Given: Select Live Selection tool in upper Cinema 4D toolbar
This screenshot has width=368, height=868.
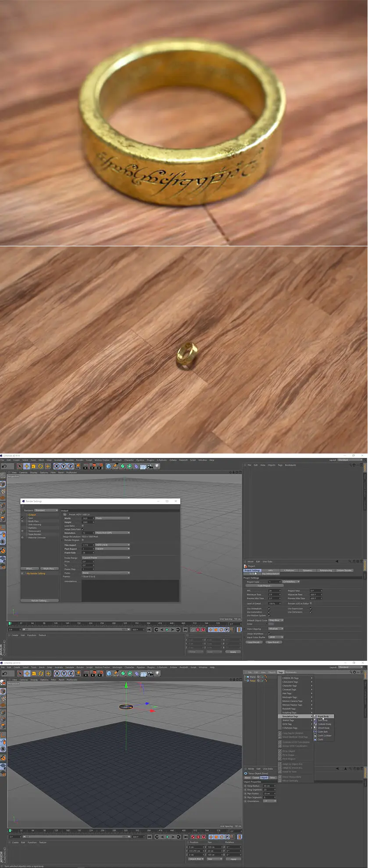Looking at the screenshot, I should point(20,466).
